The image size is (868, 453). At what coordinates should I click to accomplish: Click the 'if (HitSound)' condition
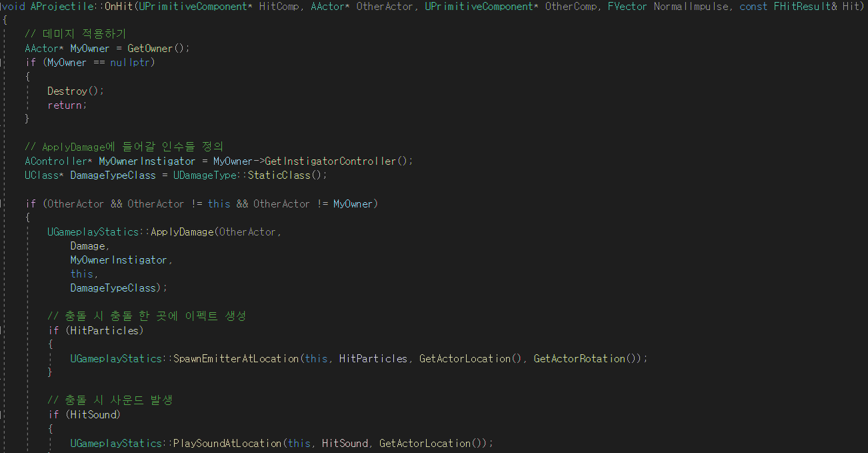click(85, 415)
